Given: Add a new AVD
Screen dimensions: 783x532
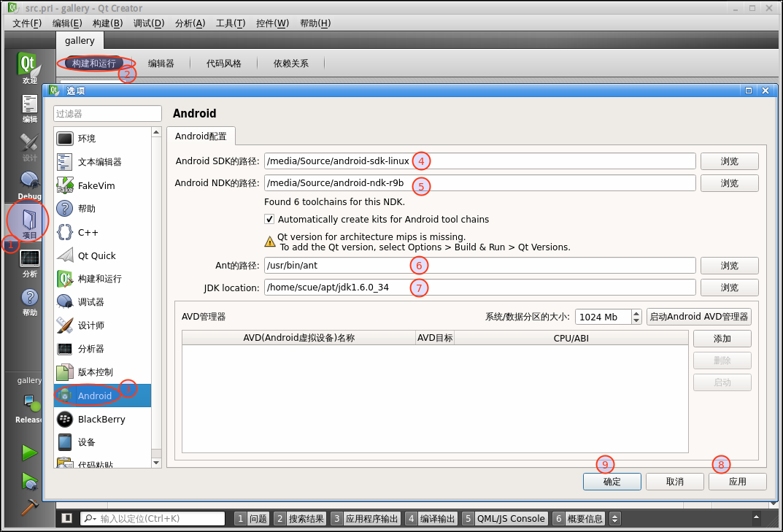Looking at the screenshot, I should pos(722,339).
